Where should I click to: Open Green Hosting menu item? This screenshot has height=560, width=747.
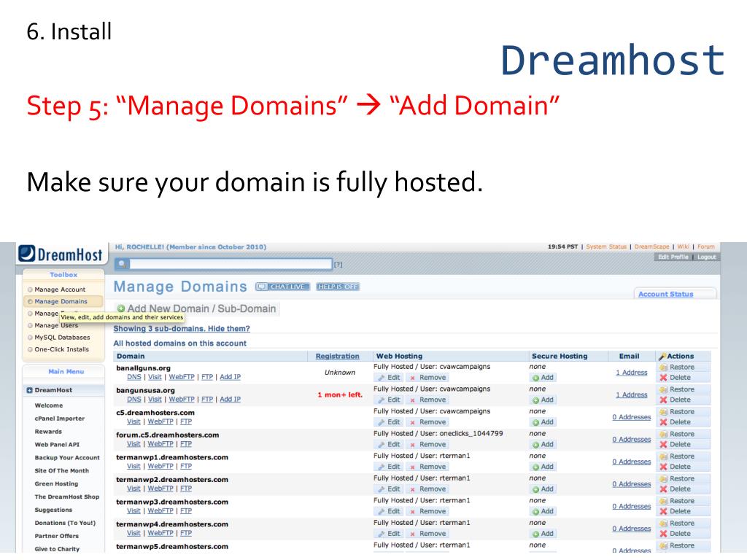pos(56,484)
